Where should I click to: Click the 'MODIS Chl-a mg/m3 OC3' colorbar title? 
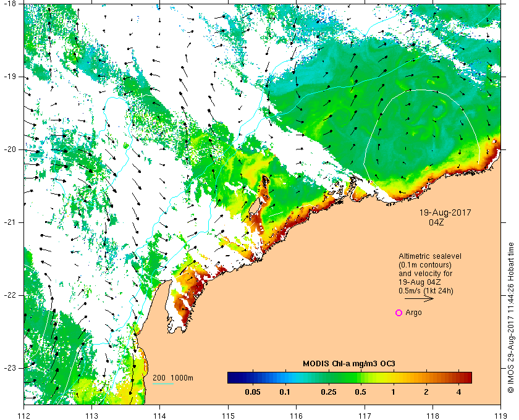(349, 364)
